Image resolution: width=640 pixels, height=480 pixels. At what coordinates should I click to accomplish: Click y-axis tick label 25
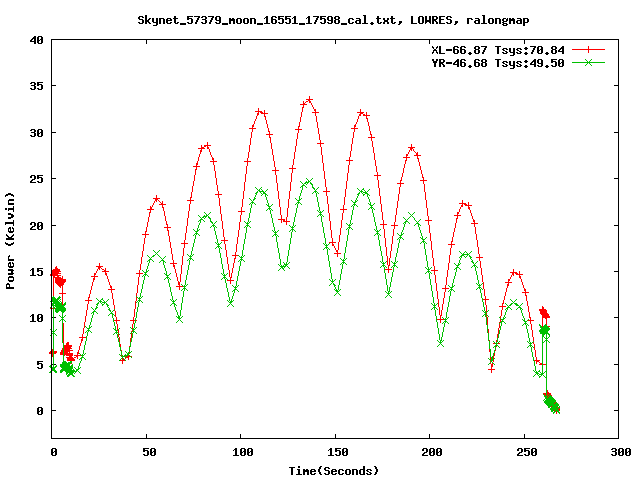[36, 179]
